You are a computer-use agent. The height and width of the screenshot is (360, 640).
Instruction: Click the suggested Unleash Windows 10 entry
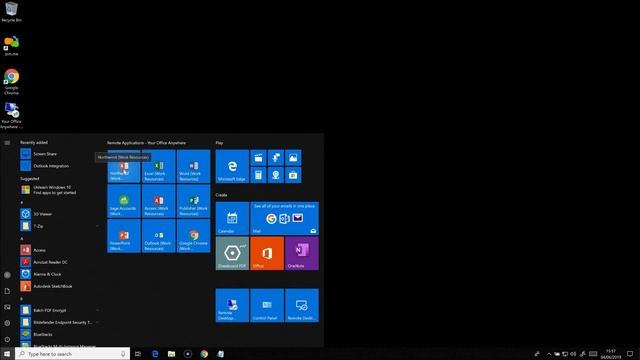(x=60, y=190)
